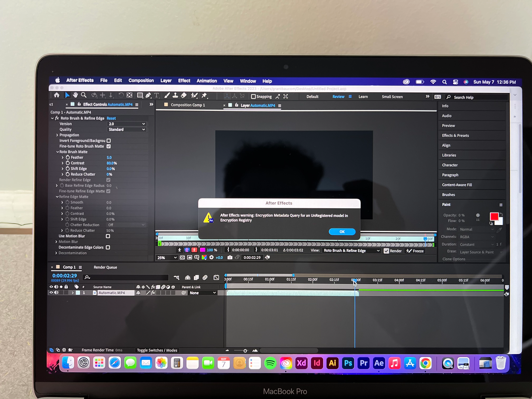Select the Hand tool in toolbar
This screenshot has width=532, height=399.
[75, 95]
